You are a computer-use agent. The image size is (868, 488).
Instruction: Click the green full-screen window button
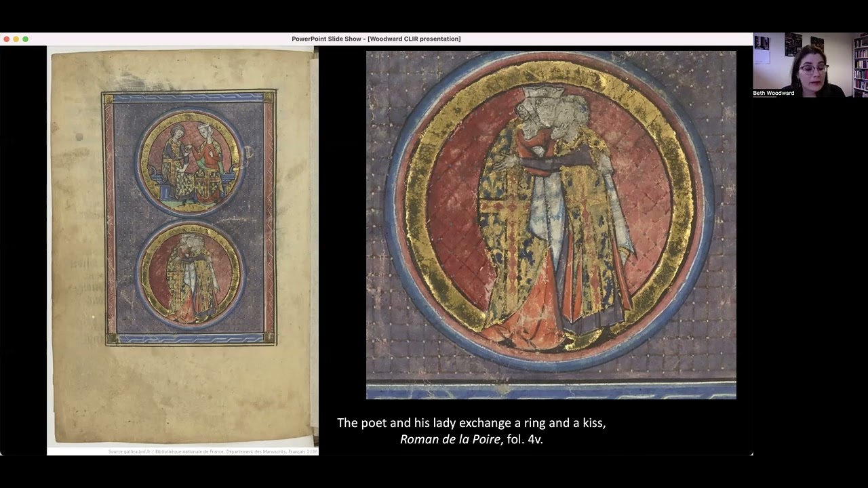(x=26, y=39)
